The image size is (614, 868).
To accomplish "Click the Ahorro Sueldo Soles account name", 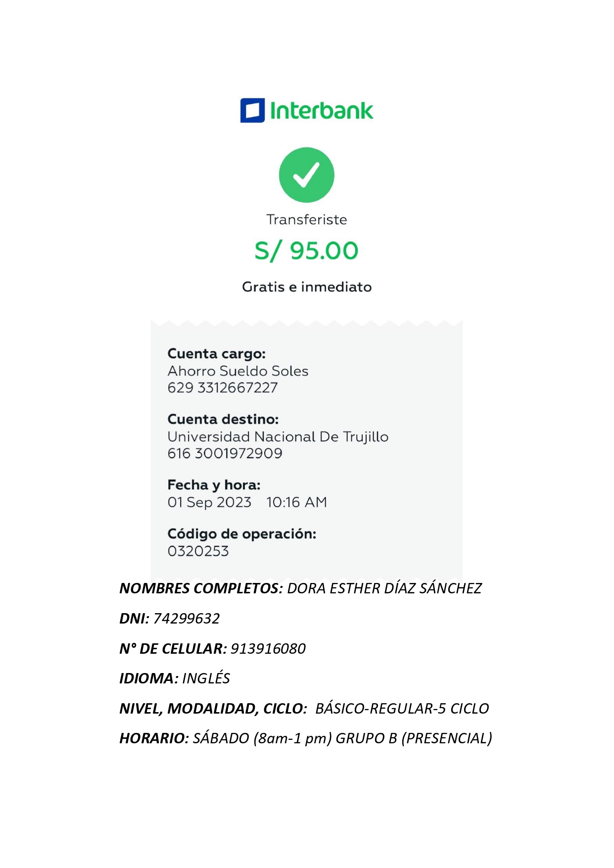I will pyautogui.click(x=238, y=371).
